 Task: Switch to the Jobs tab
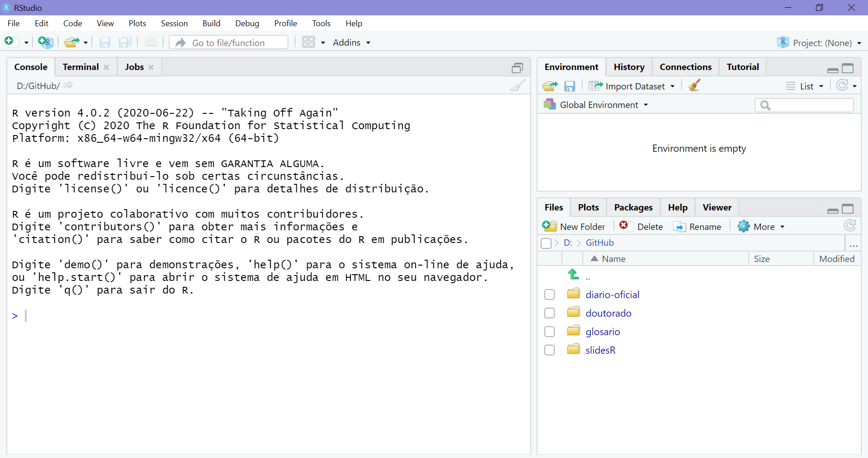134,67
